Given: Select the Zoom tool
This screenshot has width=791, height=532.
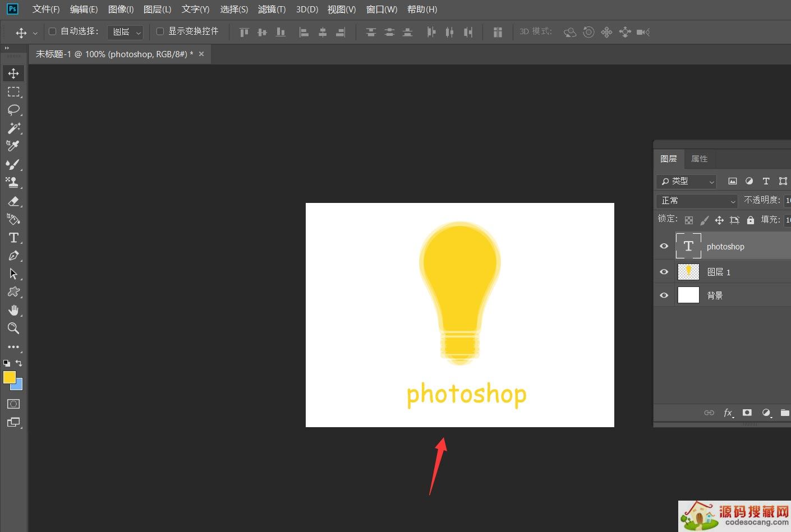Looking at the screenshot, I should point(13,329).
